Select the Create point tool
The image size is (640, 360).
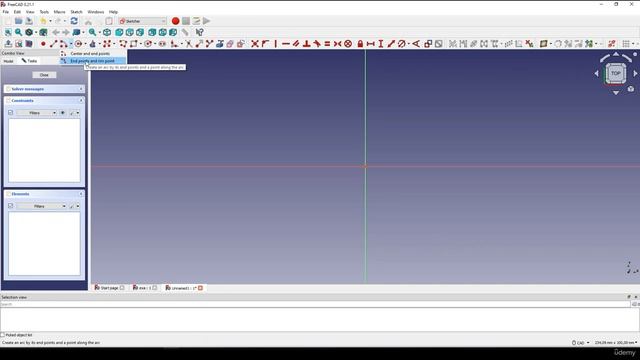pyautogui.click(x=43, y=44)
